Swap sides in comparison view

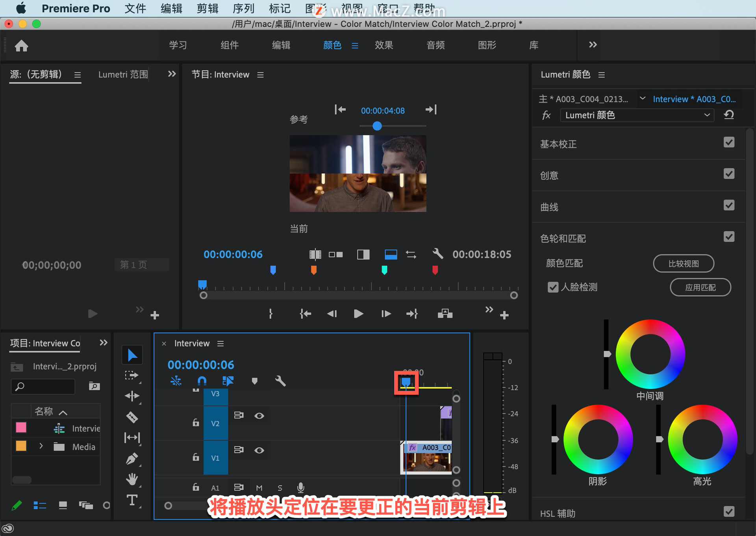tap(411, 255)
